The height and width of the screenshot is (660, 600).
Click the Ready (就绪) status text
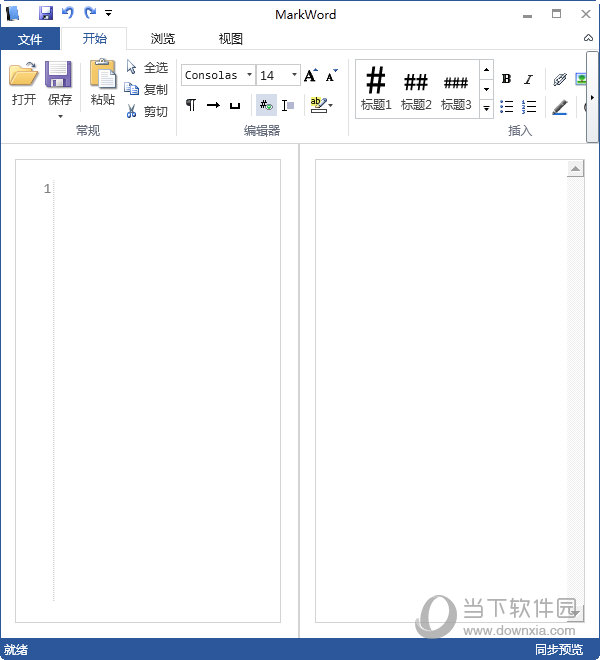16,649
